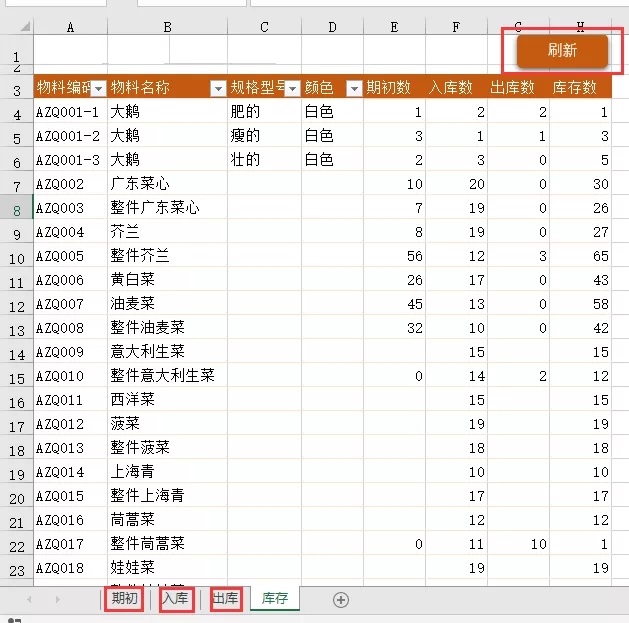Click the 出库数 column heading cell
The height and width of the screenshot is (623, 629).
518,87
